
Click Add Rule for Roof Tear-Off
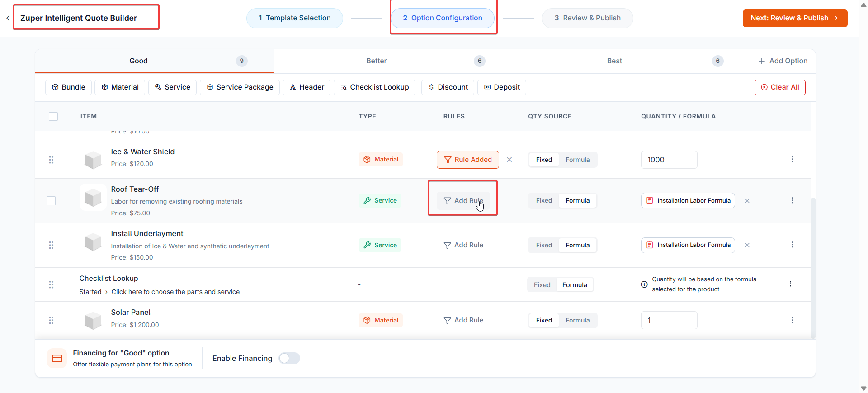pyautogui.click(x=463, y=201)
